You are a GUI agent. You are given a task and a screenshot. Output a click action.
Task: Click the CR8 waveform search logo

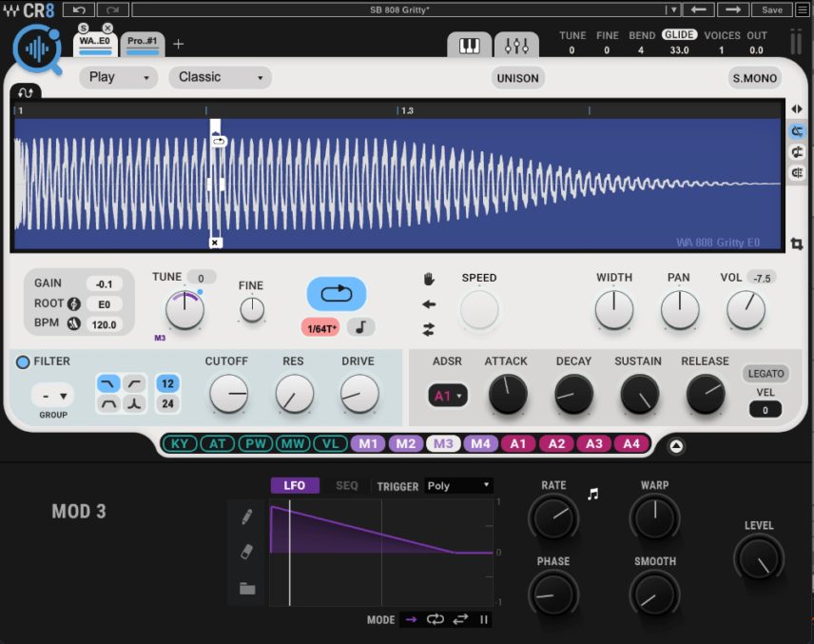[38, 50]
